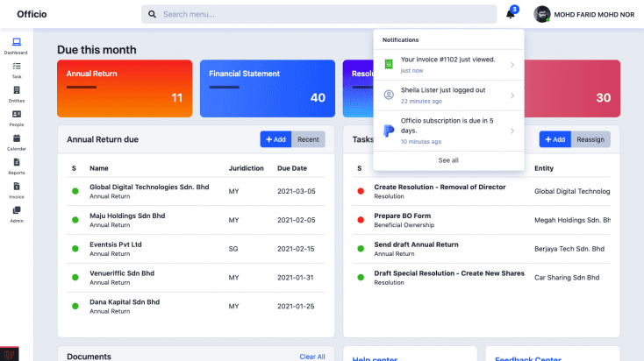
Task: Click due date 2021-01-31
Action: coord(296,277)
